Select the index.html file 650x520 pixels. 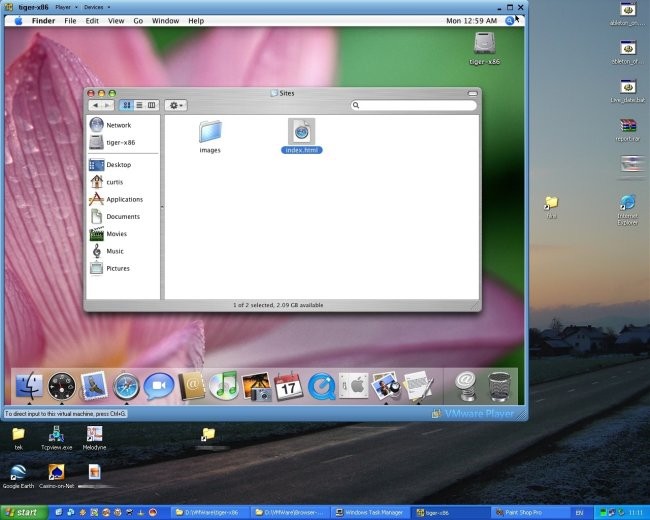[x=301, y=136]
